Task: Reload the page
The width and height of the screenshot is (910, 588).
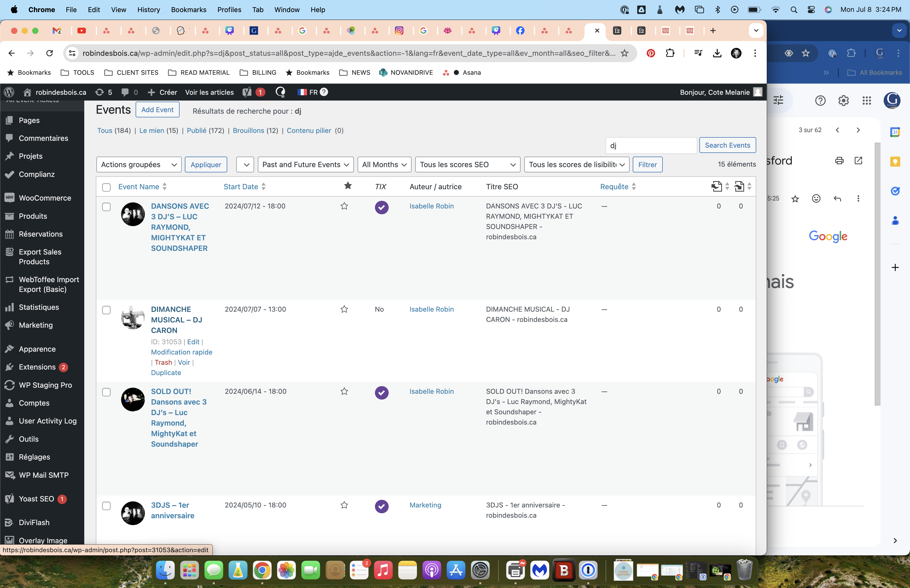Action: [x=50, y=53]
